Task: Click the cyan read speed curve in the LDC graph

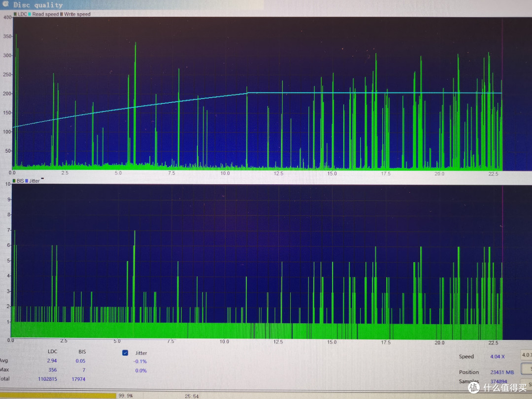Action: pos(258,93)
